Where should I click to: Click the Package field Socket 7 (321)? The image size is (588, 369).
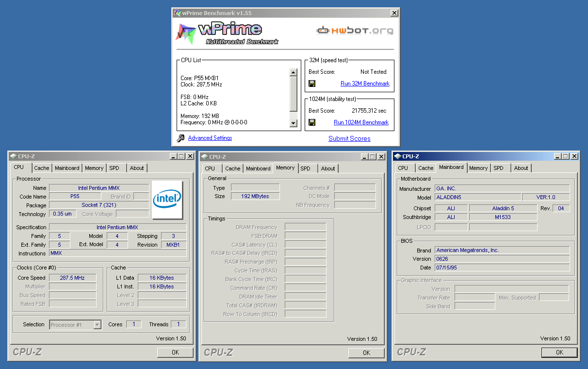[x=99, y=205]
